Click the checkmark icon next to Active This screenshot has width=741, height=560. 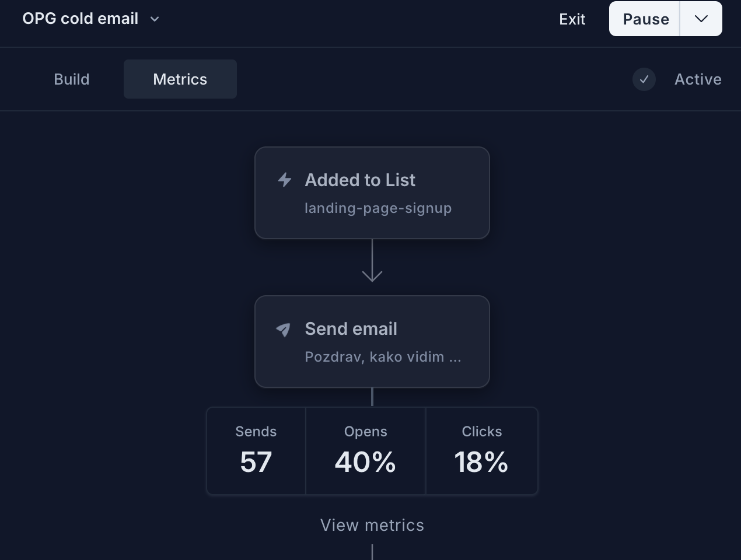coord(644,79)
